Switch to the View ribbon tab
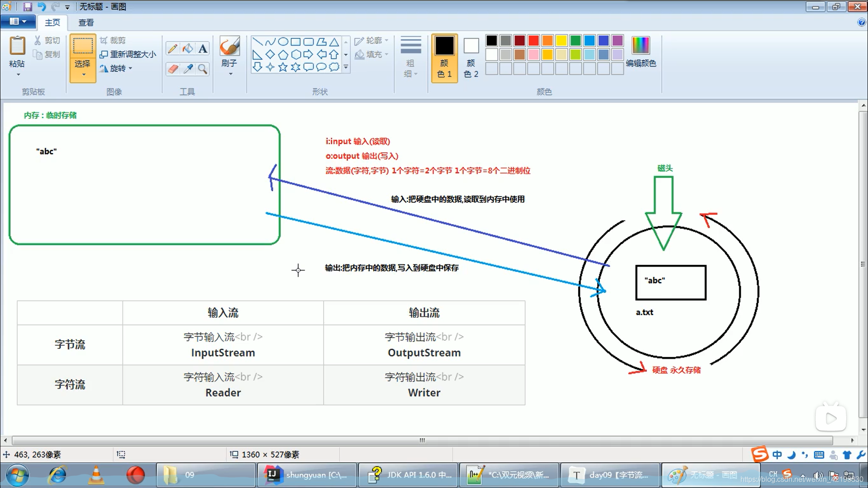The width and height of the screenshot is (868, 488). 86,22
